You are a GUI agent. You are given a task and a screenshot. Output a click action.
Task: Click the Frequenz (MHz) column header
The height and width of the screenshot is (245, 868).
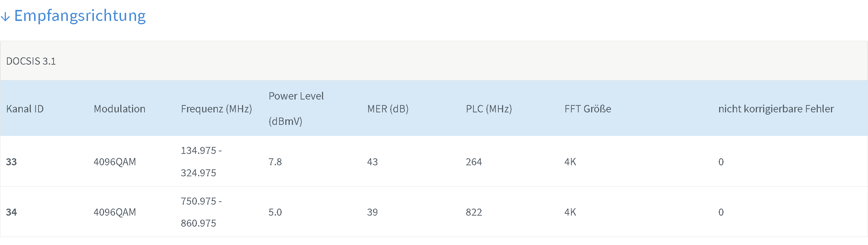pos(216,109)
